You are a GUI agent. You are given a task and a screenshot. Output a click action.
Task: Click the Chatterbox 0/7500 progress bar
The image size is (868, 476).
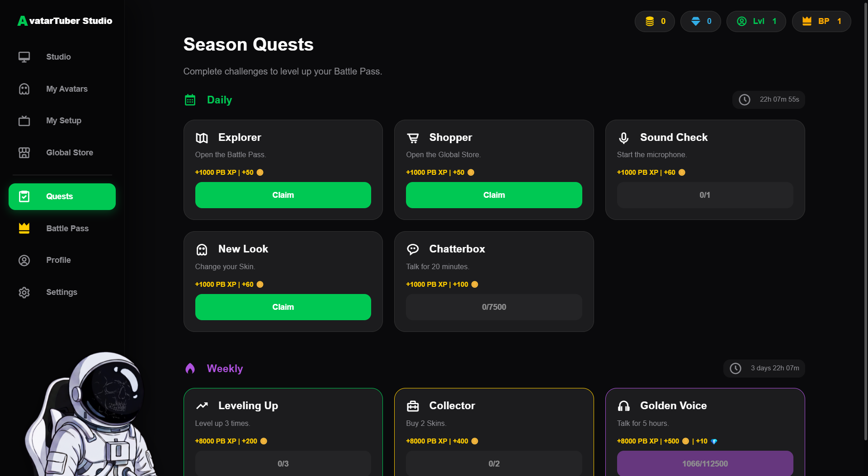(x=494, y=307)
